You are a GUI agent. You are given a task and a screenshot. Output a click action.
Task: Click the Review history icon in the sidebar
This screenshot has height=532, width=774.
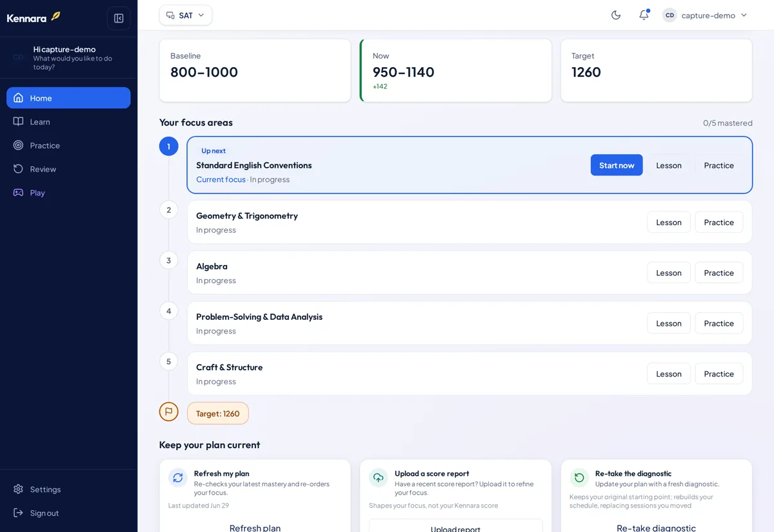(18, 169)
